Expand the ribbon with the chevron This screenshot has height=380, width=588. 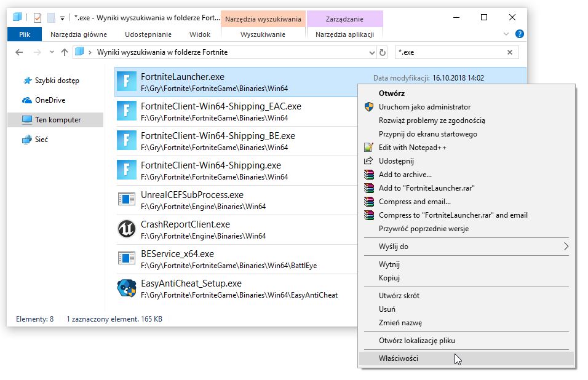click(506, 34)
